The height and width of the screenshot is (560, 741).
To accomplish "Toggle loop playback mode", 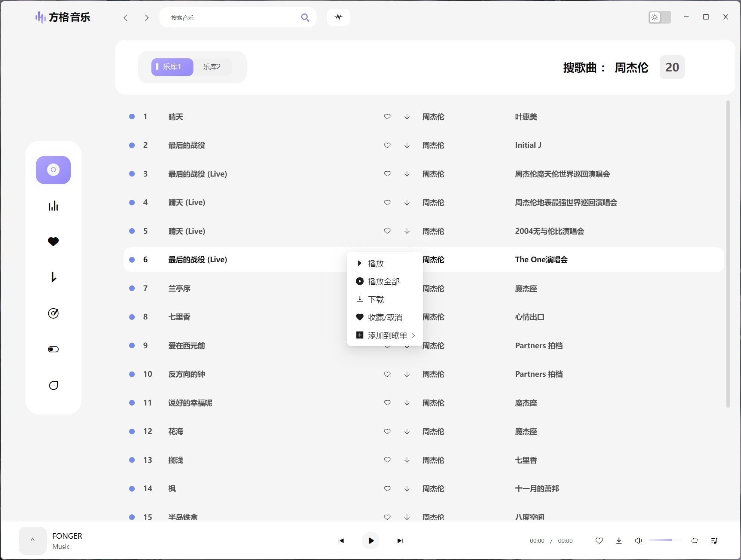I will 695,541.
